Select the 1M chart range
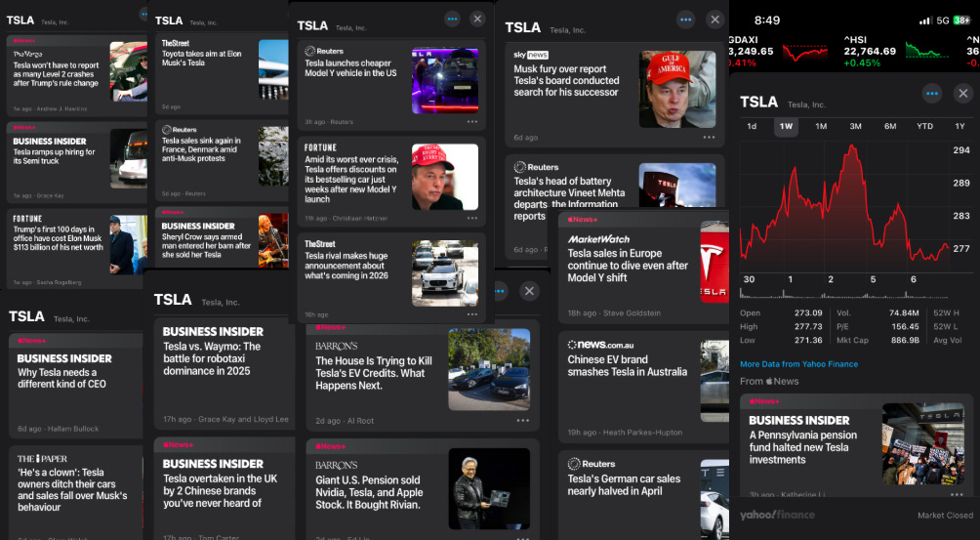Viewport: 980px width, 540px height. click(821, 126)
